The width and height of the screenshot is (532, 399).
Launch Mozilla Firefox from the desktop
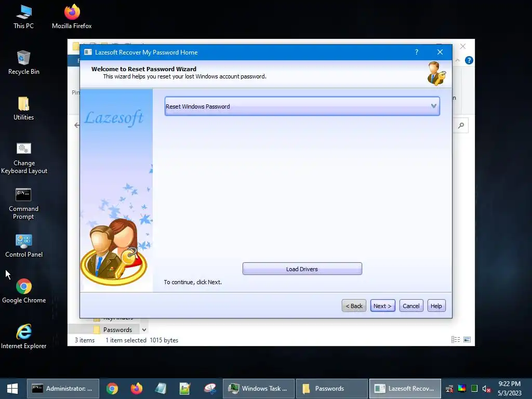(72, 16)
